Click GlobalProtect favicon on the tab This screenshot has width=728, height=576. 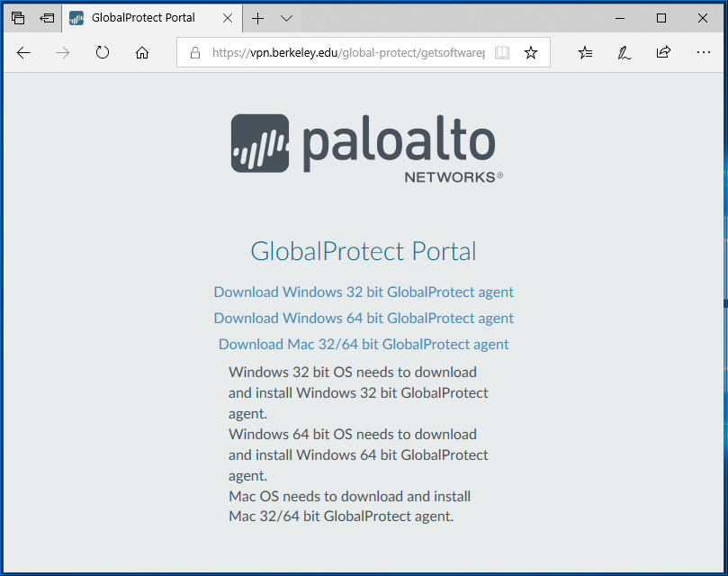76,18
